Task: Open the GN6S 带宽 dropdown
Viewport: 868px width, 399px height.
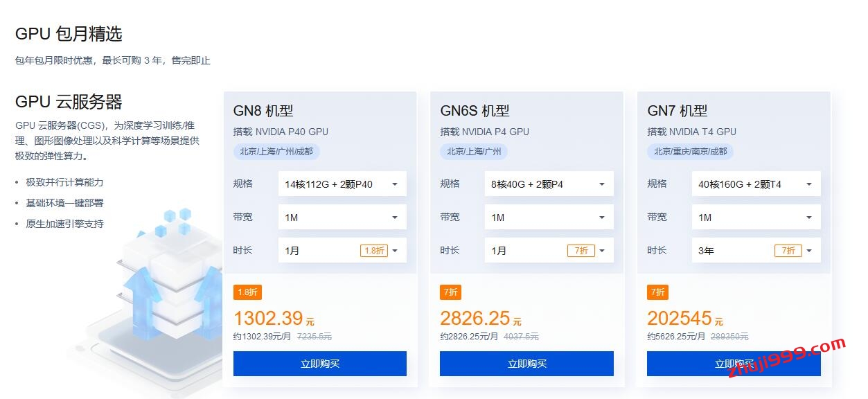Action: point(549,218)
